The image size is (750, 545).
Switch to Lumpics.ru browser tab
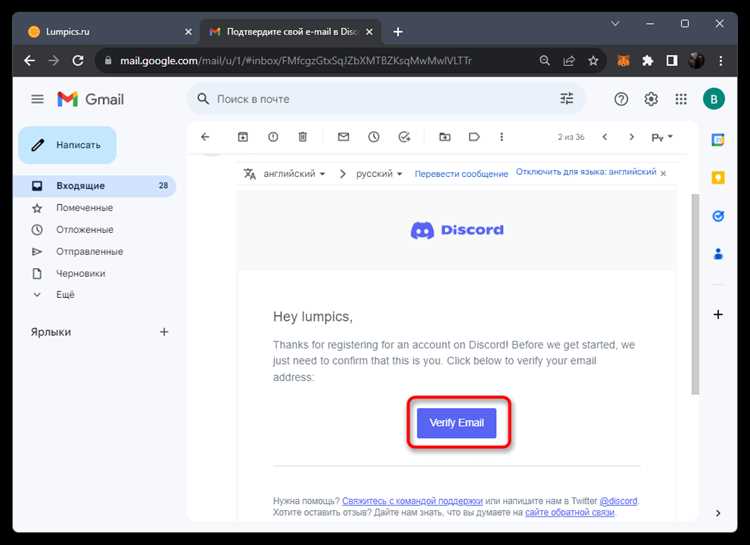coord(108,32)
